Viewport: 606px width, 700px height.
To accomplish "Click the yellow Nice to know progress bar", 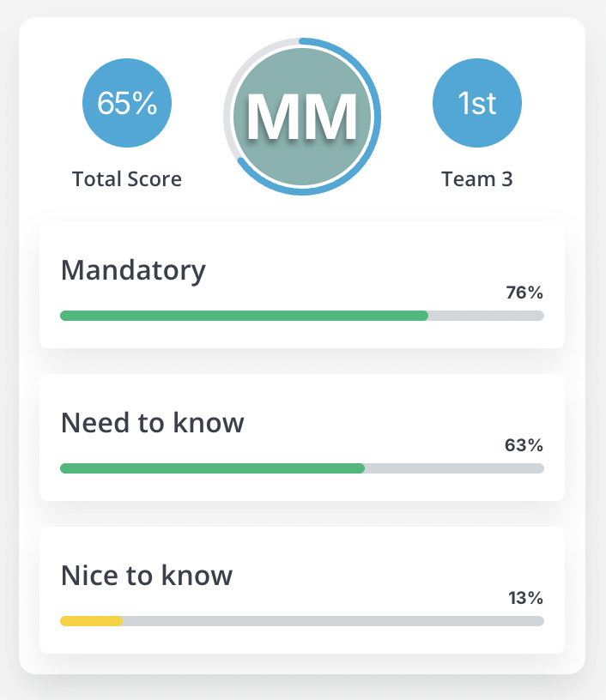I will pos(91,621).
